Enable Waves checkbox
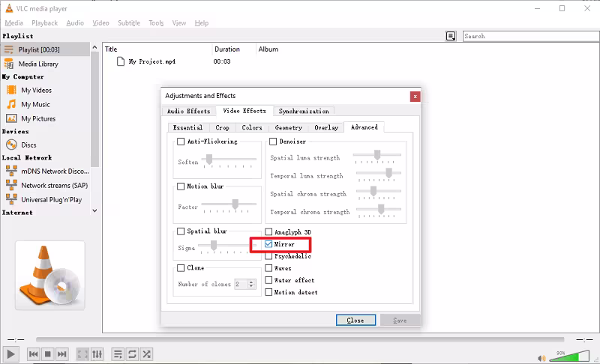 (268, 268)
